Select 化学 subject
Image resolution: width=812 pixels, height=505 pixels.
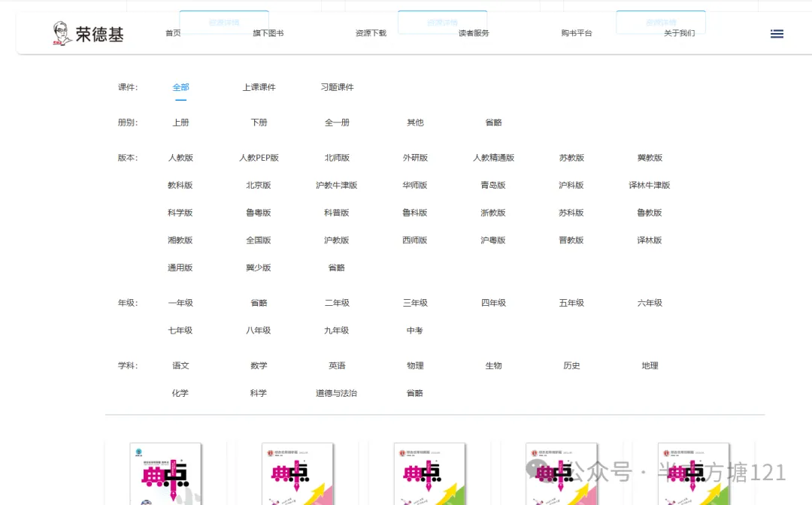click(180, 393)
